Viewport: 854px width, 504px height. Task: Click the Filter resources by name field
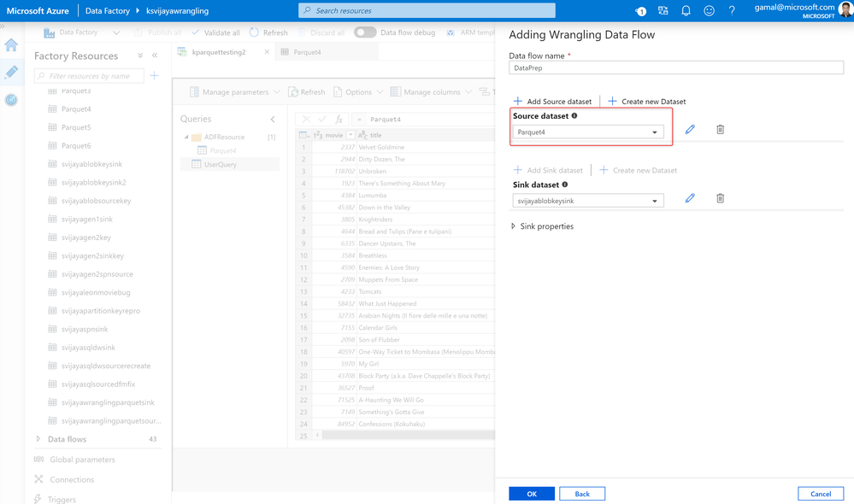[89, 76]
